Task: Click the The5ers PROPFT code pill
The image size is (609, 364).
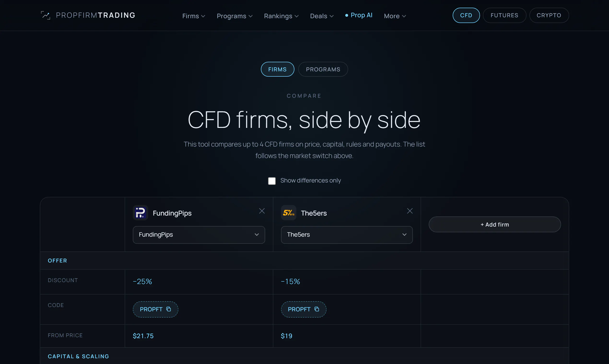Action: tap(304, 309)
